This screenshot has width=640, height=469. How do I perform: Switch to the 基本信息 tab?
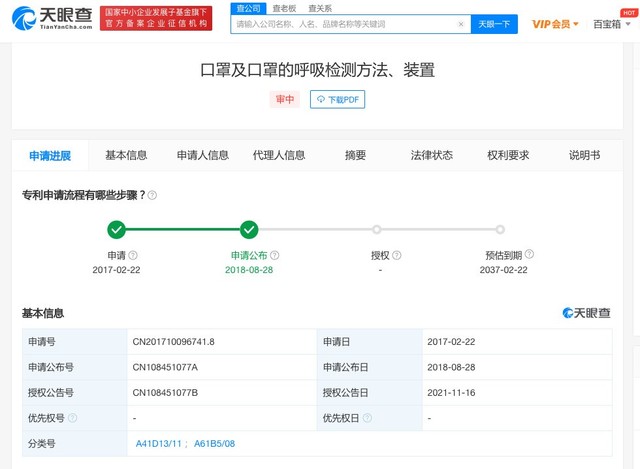click(x=126, y=155)
